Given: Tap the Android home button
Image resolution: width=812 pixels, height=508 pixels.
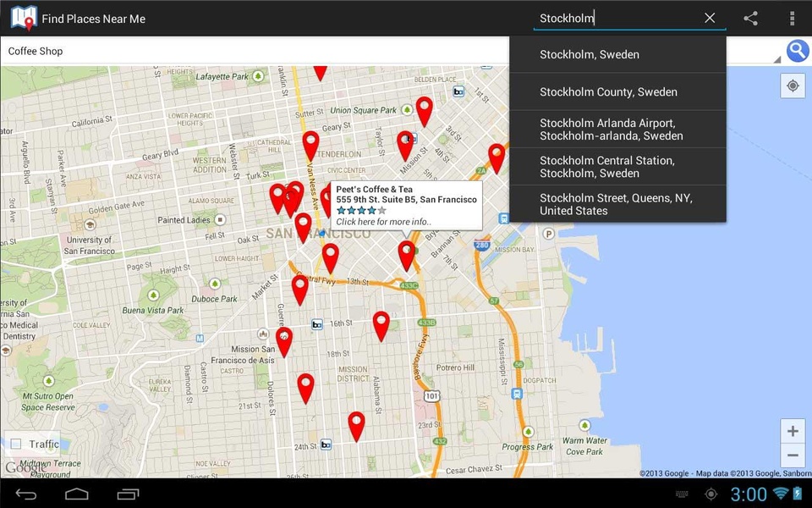Looking at the screenshot, I should coord(77,494).
